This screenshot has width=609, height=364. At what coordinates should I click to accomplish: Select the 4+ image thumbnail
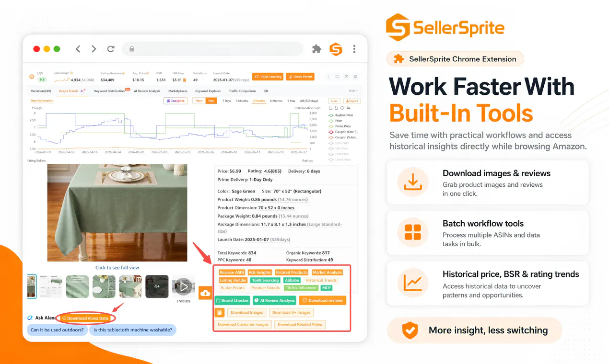157,286
